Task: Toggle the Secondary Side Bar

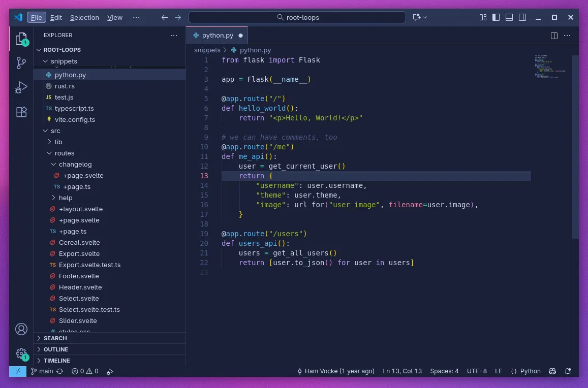Action: [x=522, y=17]
